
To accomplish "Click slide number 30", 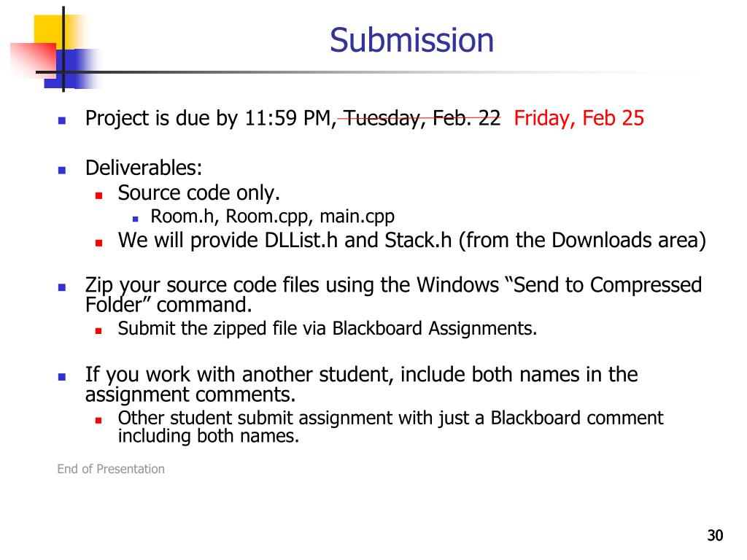I will [x=715, y=536].
